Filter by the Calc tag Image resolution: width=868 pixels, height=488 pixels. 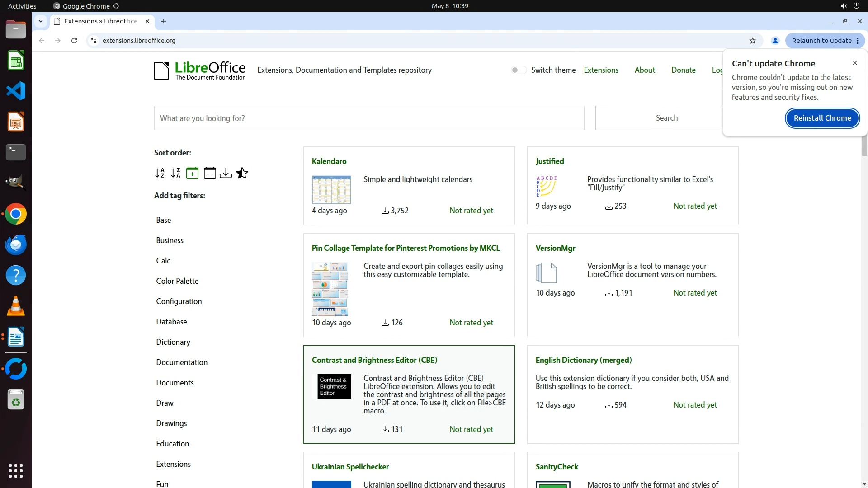click(x=163, y=261)
